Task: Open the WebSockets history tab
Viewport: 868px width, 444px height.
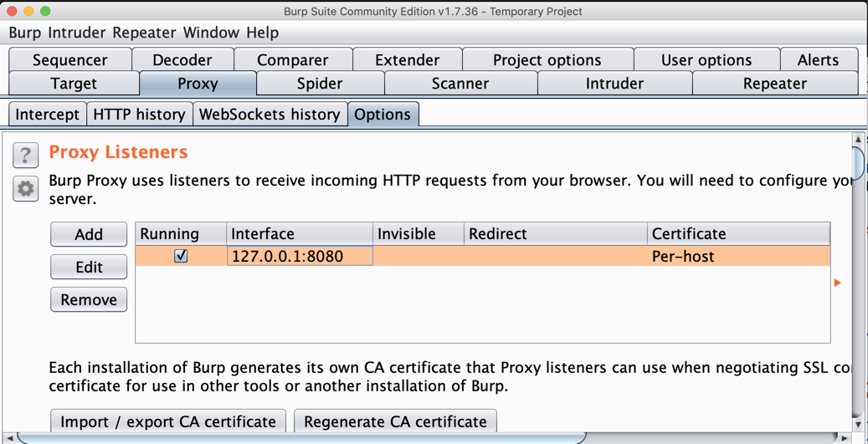Action: (270, 115)
